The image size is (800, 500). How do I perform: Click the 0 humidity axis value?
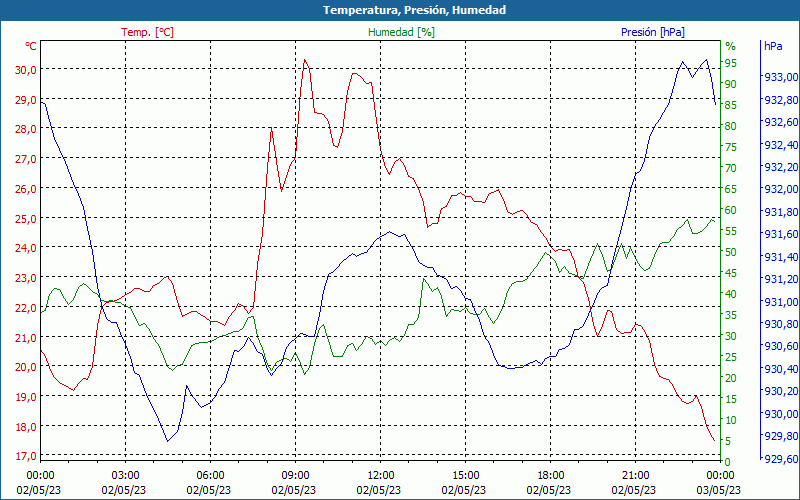728,462
